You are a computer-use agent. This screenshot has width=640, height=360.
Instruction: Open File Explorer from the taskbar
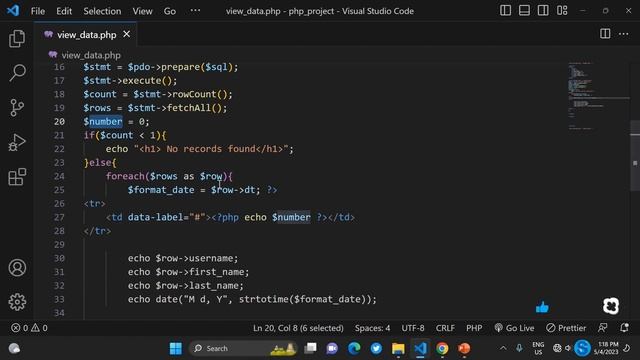pos(398,348)
